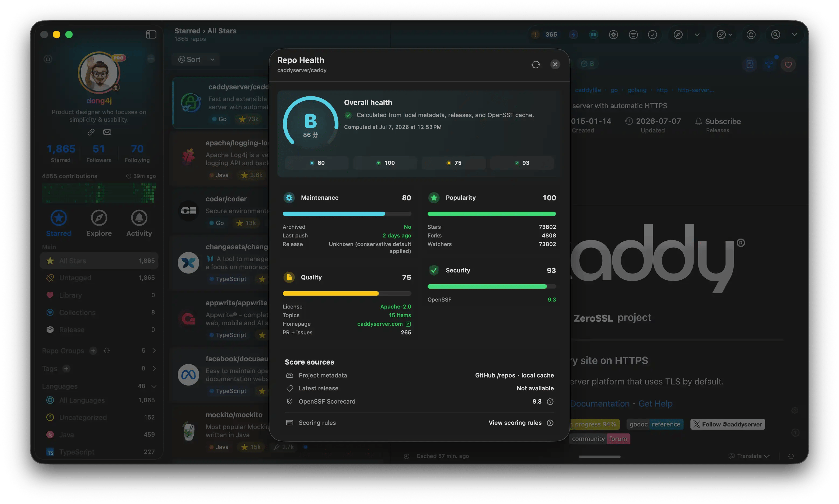Click the share toolbar icon
Image resolution: width=839 pixels, height=504 pixels.
[x=751, y=34]
